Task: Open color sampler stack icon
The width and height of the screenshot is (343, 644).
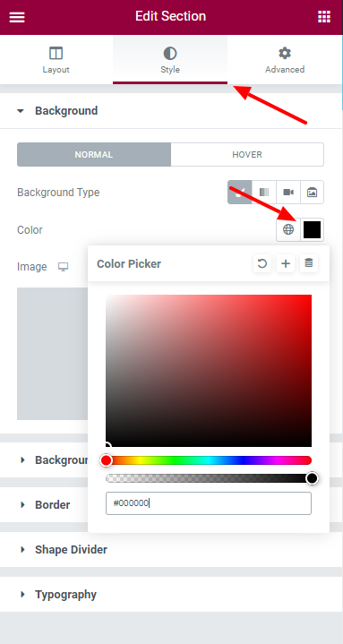Action: [x=309, y=263]
